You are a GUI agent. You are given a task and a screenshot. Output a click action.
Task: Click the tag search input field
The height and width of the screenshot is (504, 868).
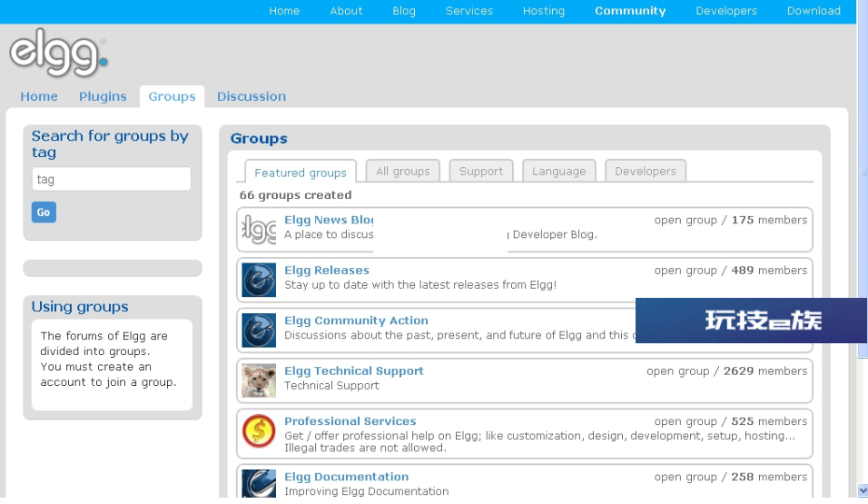(x=112, y=179)
